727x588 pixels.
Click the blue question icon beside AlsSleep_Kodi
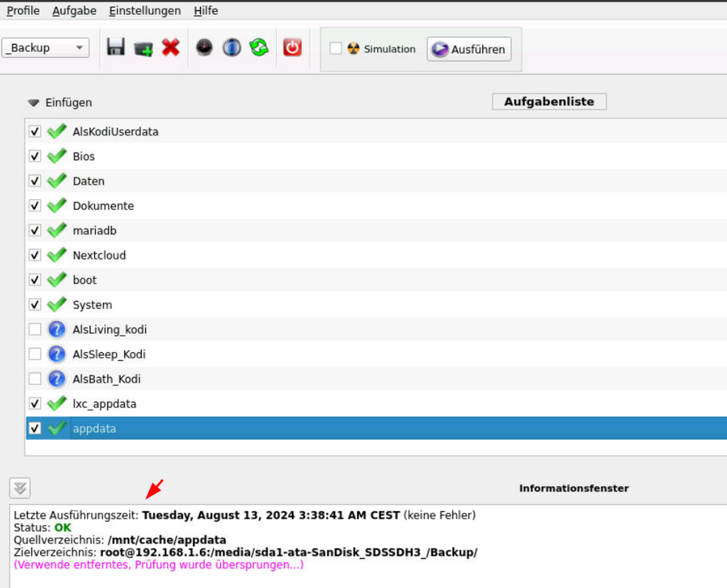coord(56,354)
